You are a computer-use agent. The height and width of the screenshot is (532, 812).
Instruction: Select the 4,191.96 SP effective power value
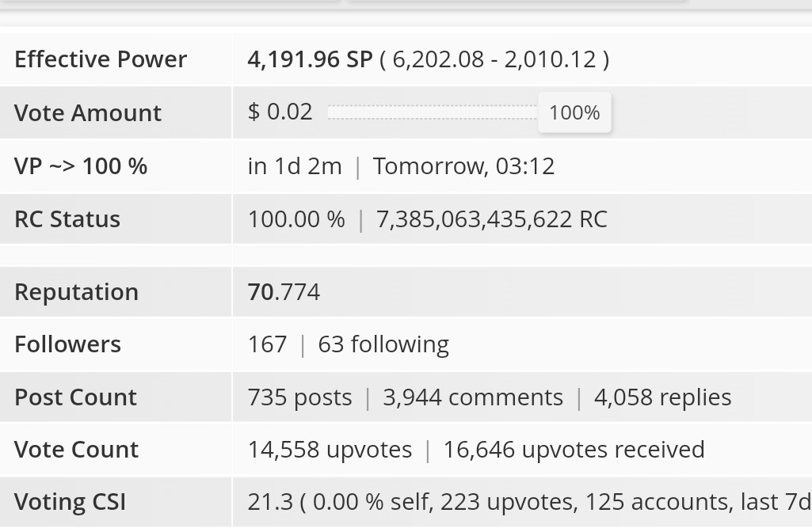click(310, 59)
